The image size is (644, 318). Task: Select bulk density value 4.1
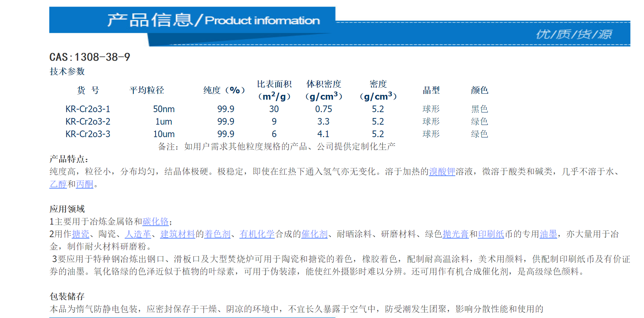pos(324,134)
